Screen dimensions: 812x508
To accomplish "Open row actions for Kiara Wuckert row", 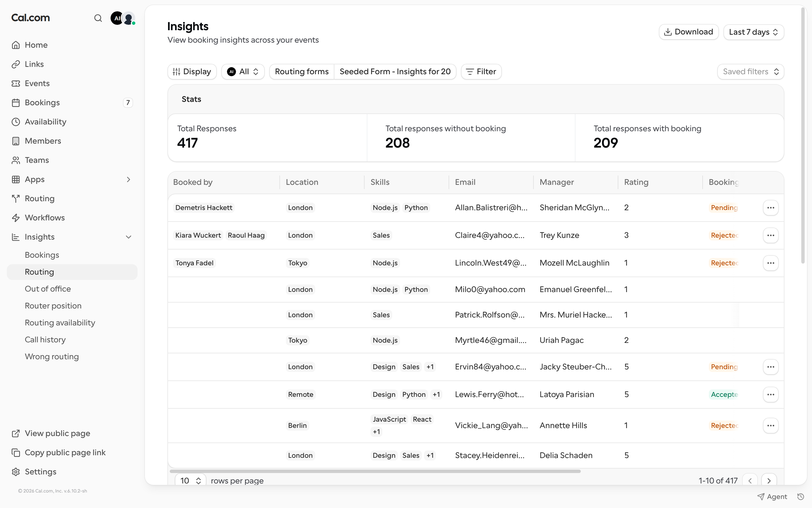I will click(770, 235).
